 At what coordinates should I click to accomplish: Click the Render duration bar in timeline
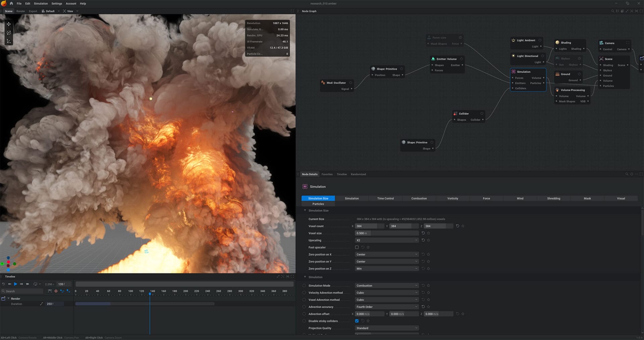145,304
